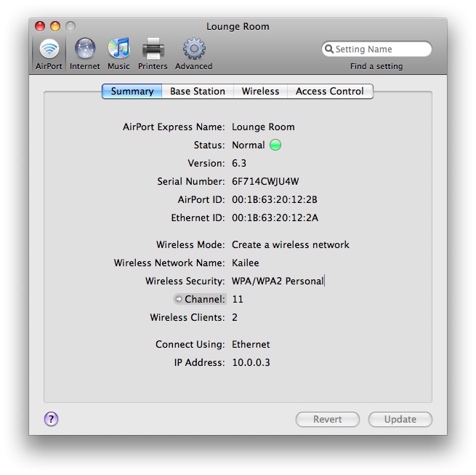Click the Create a wireless network value

[291, 244]
